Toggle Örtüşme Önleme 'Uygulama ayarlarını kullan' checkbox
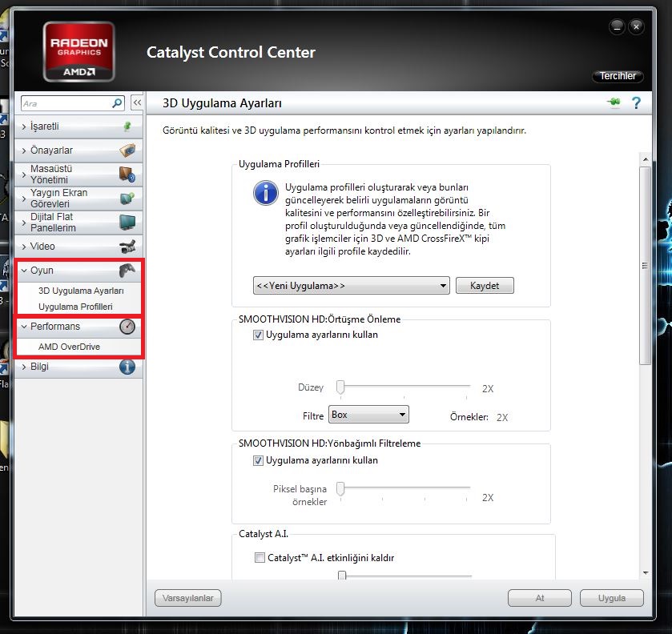672x634 pixels. coord(258,335)
